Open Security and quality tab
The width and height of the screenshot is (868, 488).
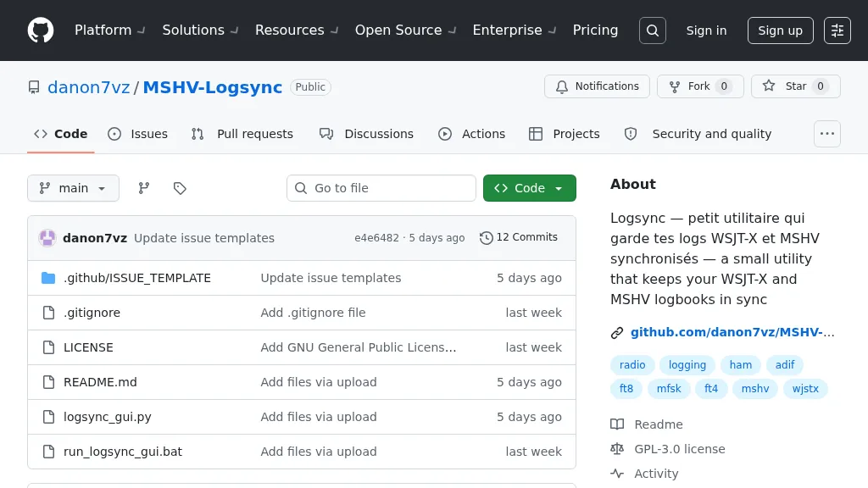[698, 134]
